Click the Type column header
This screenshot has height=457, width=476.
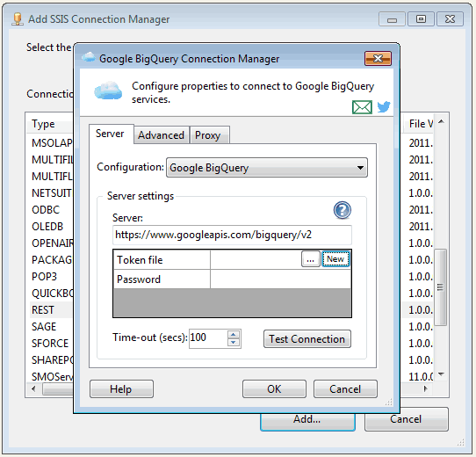pyautogui.click(x=50, y=124)
